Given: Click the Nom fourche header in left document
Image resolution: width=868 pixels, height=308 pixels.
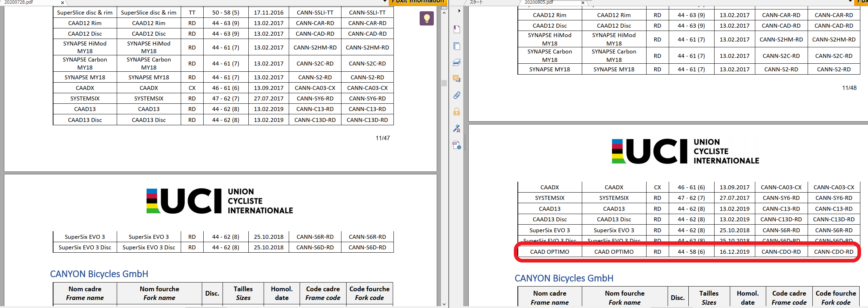Looking at the screenshot, I should pyautogui.click(x=160, y=293).
